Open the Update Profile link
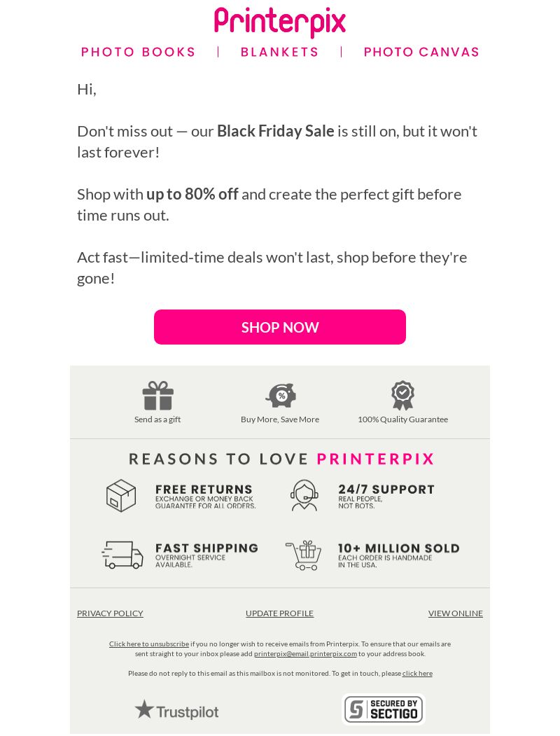 pos(279,613)
